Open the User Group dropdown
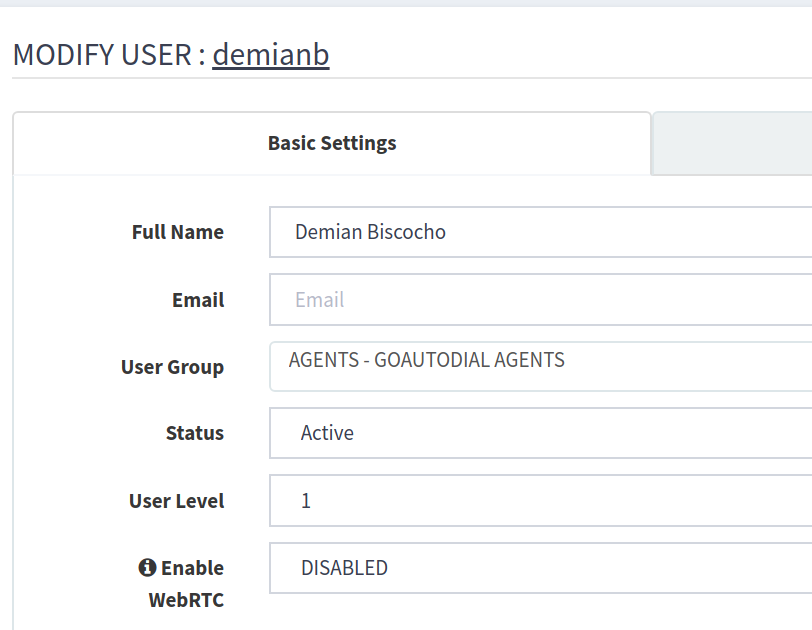812x630 pixels. (541, 366)
